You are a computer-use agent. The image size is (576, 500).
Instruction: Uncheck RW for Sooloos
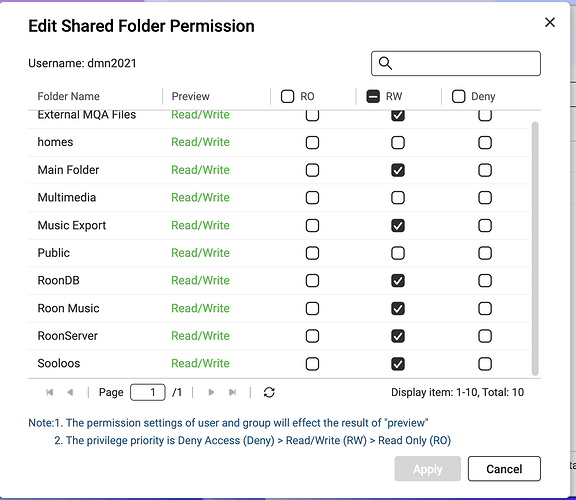point(398,364)
